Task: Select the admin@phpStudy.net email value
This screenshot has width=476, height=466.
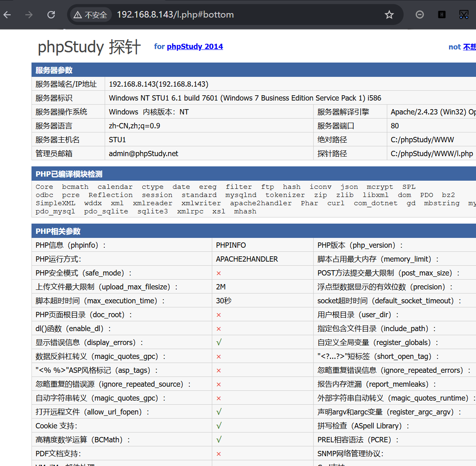Action: click(x=143, y=154)
